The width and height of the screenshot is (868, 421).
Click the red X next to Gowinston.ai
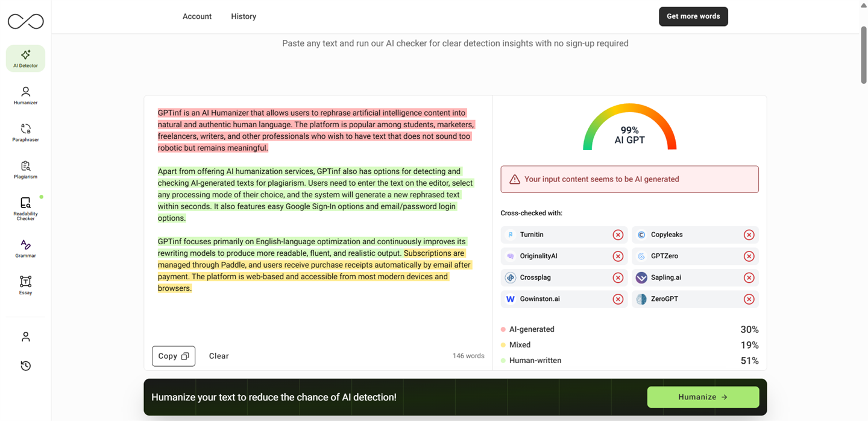click(x=618, y=299)
